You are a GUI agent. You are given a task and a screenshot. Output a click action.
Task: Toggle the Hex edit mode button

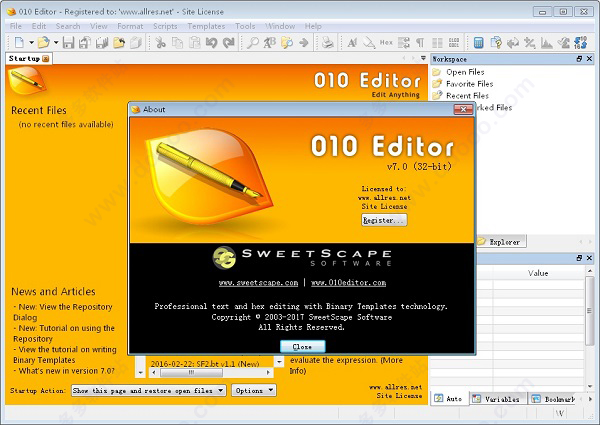(386, 42)
